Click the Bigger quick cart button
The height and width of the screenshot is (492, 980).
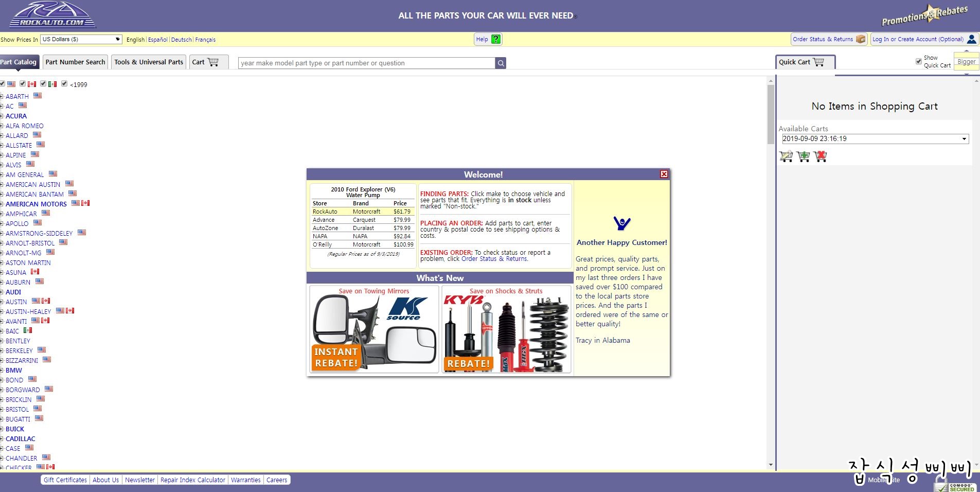(966, 62)
